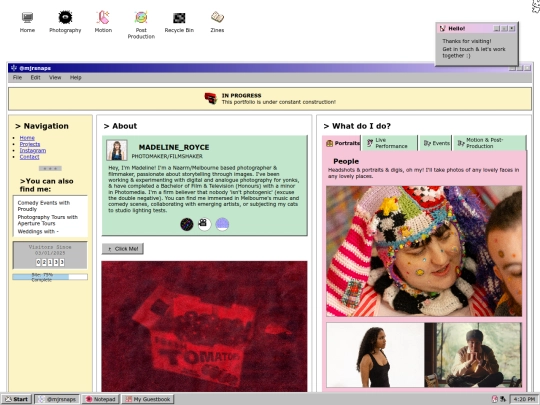
Task: Follow the Instagram navigation link
Action: click(x=33, y=150)
